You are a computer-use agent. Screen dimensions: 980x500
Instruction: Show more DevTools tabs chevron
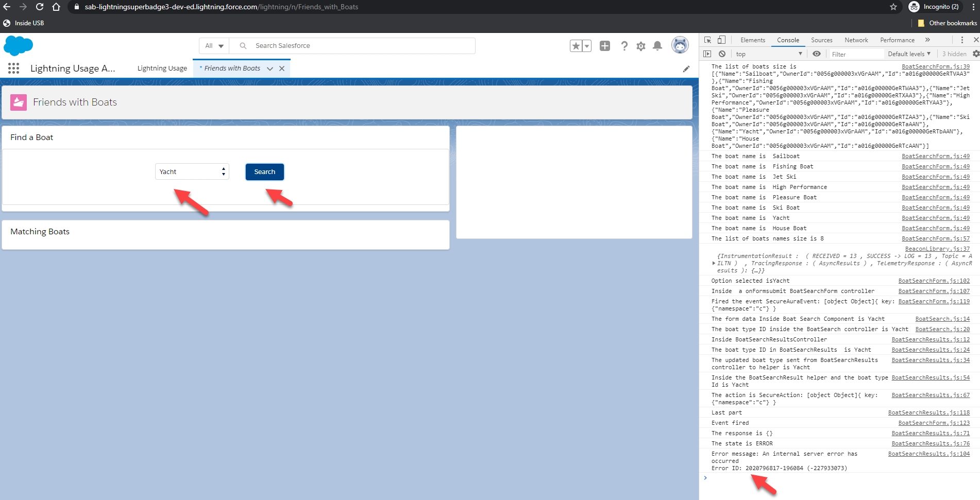tap(927, 40)
